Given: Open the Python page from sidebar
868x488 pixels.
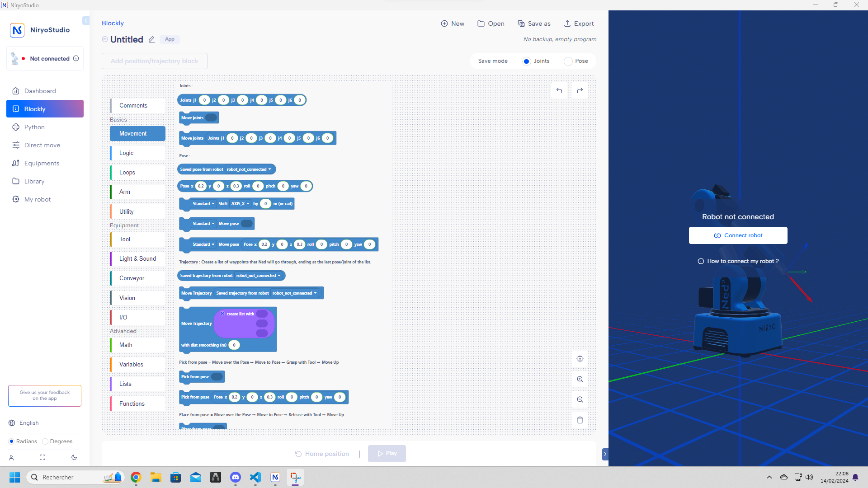Looking at the screenshot, I should click(x=34, y=127).
